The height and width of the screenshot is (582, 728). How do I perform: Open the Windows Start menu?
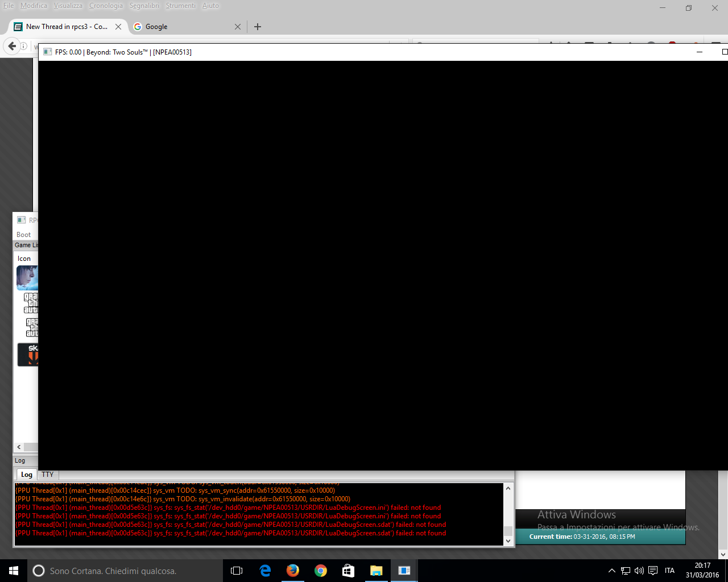[x=14, y=571]
